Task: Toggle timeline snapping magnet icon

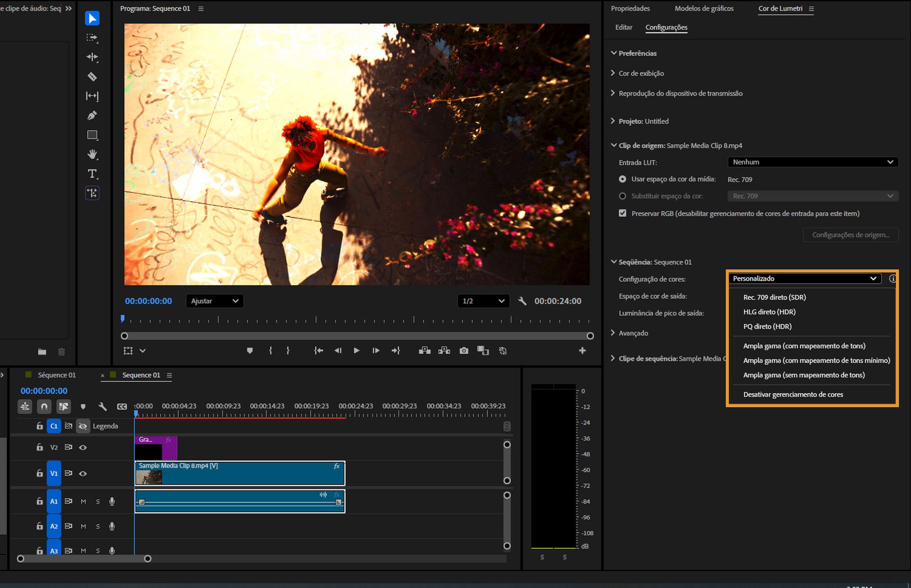Action: (44, 406)
